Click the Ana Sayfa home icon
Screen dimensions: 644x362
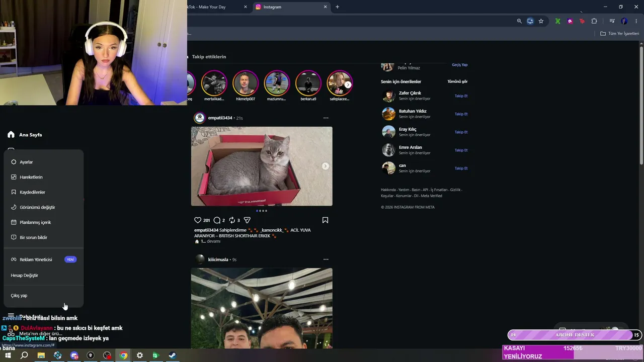11,135
